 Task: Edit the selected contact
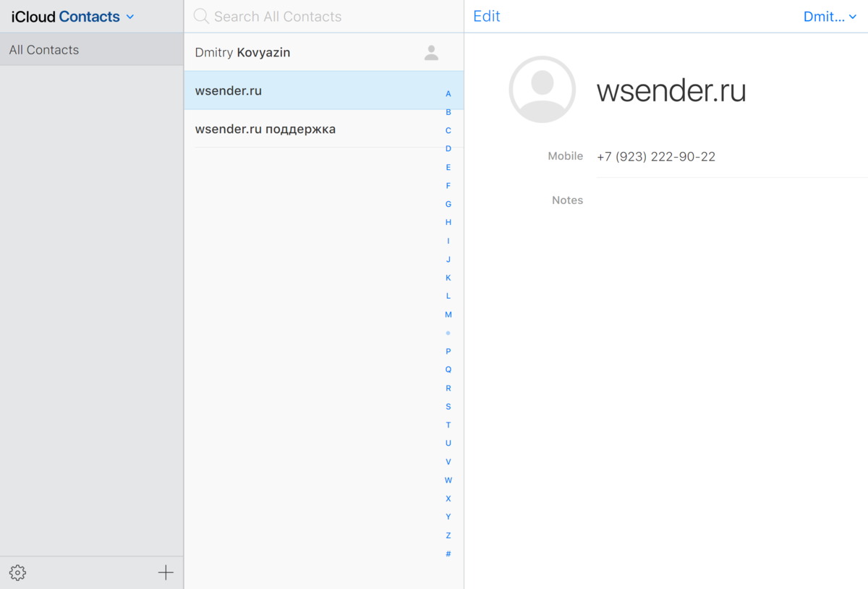487,17
